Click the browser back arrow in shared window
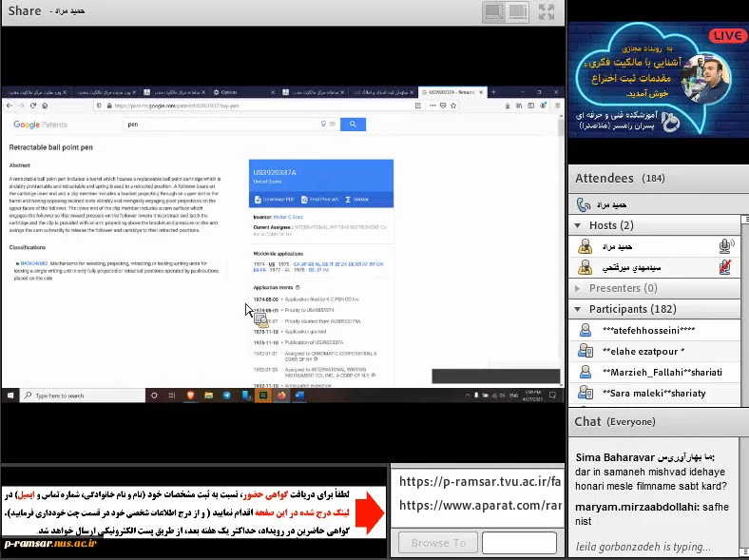This screenshot has height=560, width=749. tap(10, 106)
